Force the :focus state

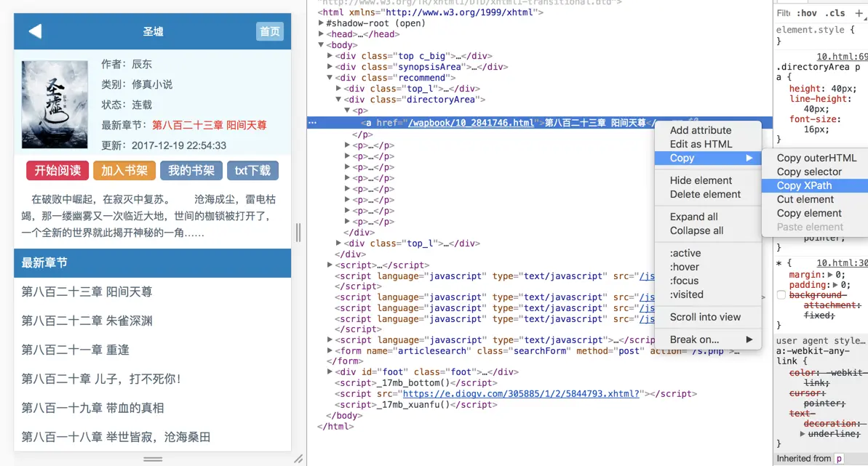click(684, 281)
